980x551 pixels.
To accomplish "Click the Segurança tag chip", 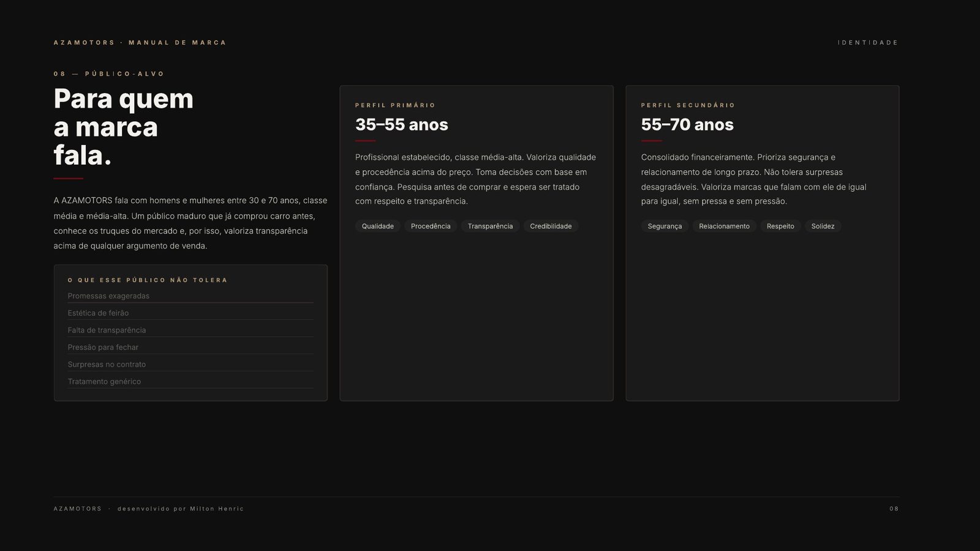I will click(x=665, y=227).
